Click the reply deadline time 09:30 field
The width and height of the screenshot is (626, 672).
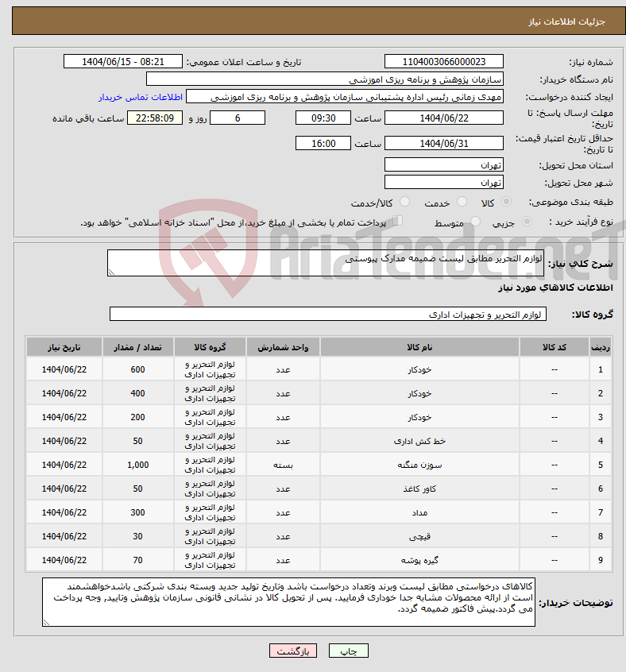coord(323,118)
